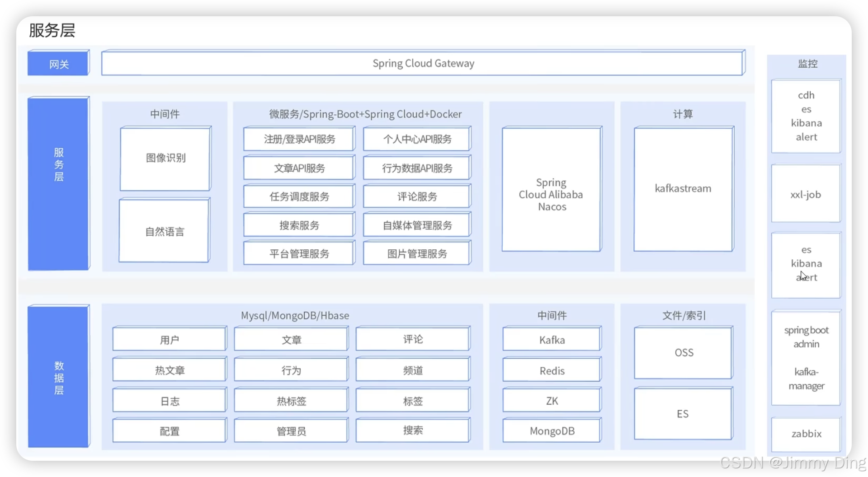This screenshot has height=477, width=868.
Task: Select the Spring Cloud Gateway bar
Action: click(x=423, y=63)
